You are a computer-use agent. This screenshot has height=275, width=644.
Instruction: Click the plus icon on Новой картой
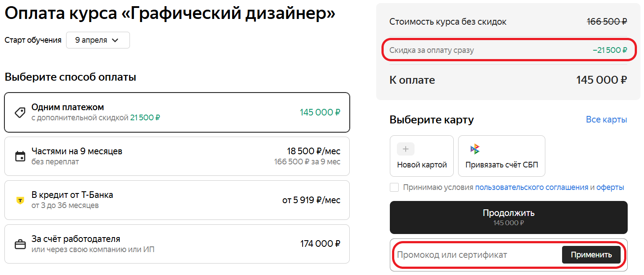pyautogui.click(x=406, y=149)
